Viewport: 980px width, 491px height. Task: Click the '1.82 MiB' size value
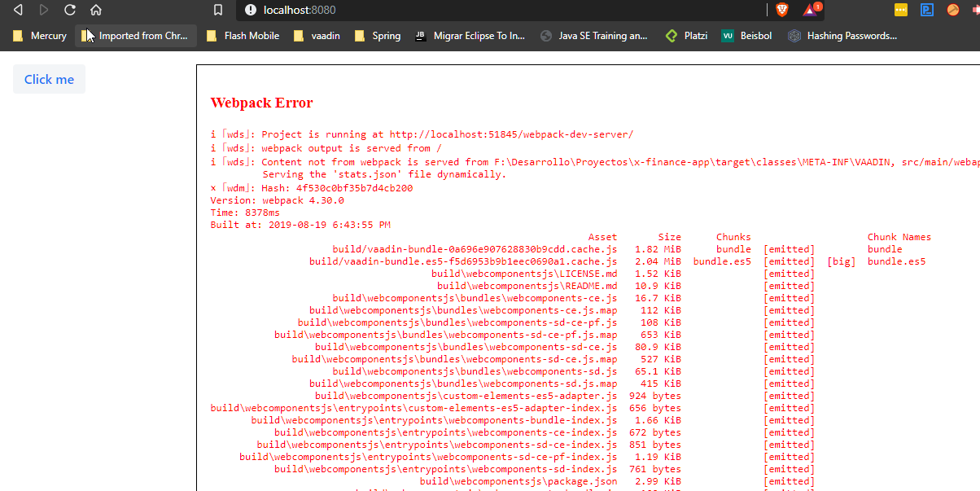click(658, 249)
